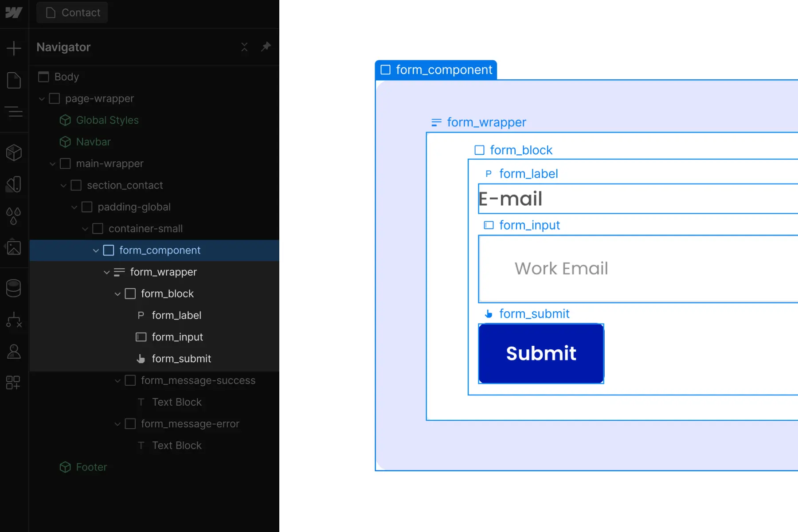Open the Style selectors panel icon

click(x=14, y=184)
